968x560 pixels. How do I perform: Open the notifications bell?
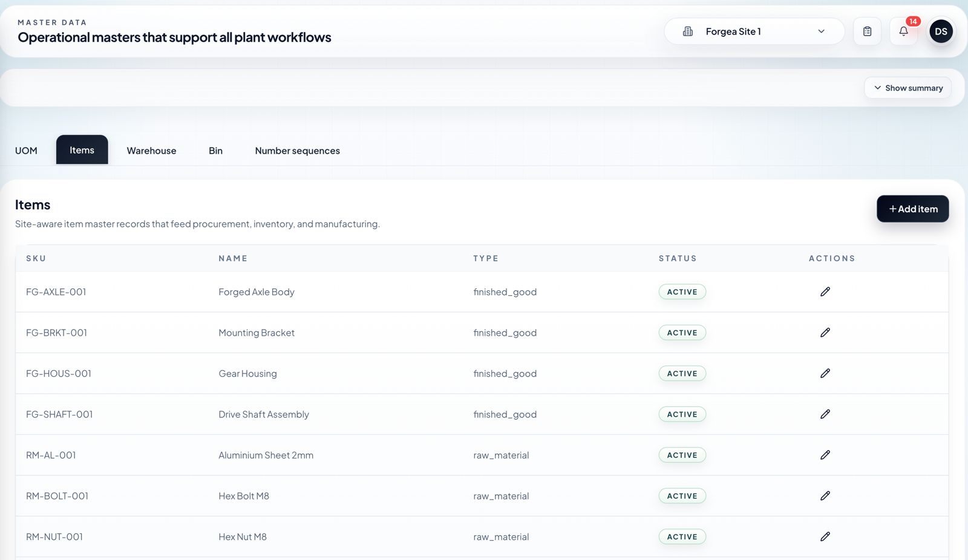click(903, 31)
